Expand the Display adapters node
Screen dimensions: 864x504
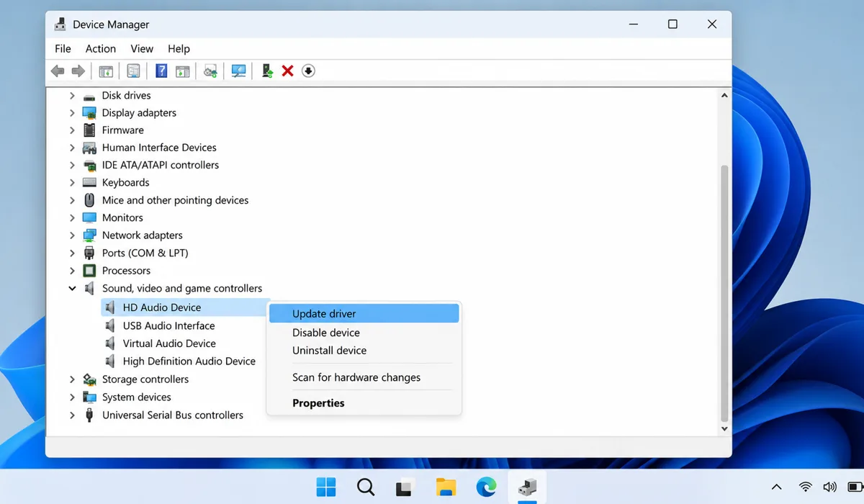point(72,113)
